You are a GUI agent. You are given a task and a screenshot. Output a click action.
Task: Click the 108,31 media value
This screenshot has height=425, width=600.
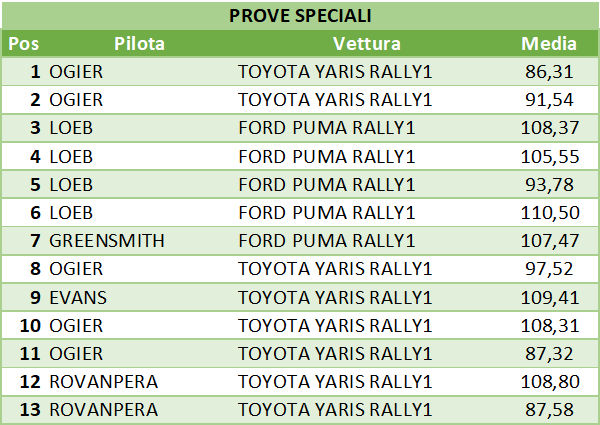[550, 326]
